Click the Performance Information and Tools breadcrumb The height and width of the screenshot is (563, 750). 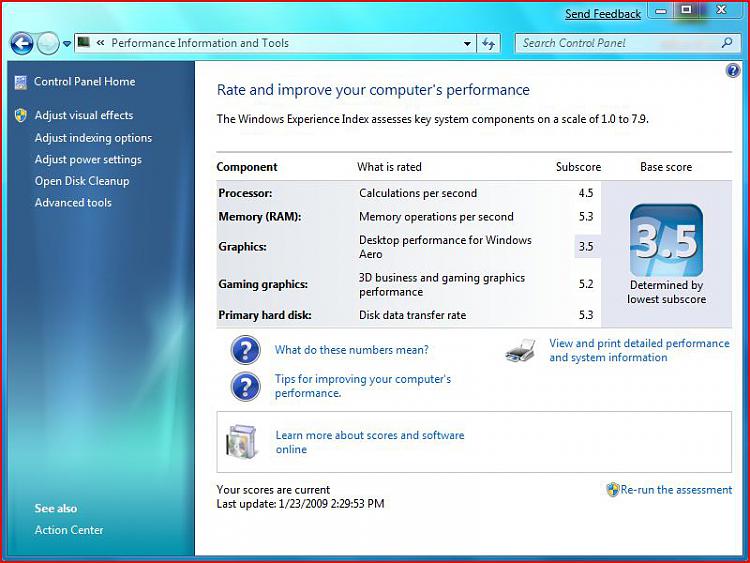tap(200, 43)
